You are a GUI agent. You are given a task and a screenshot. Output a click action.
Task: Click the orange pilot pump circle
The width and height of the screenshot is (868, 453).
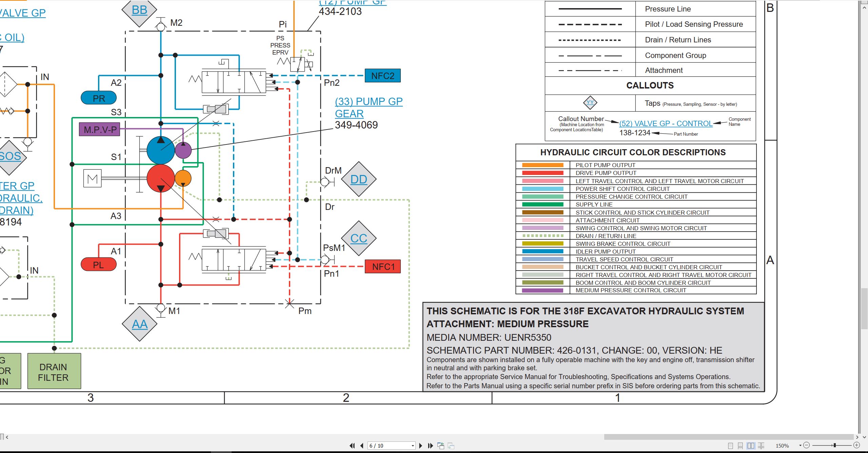click(x=183, y=178)
